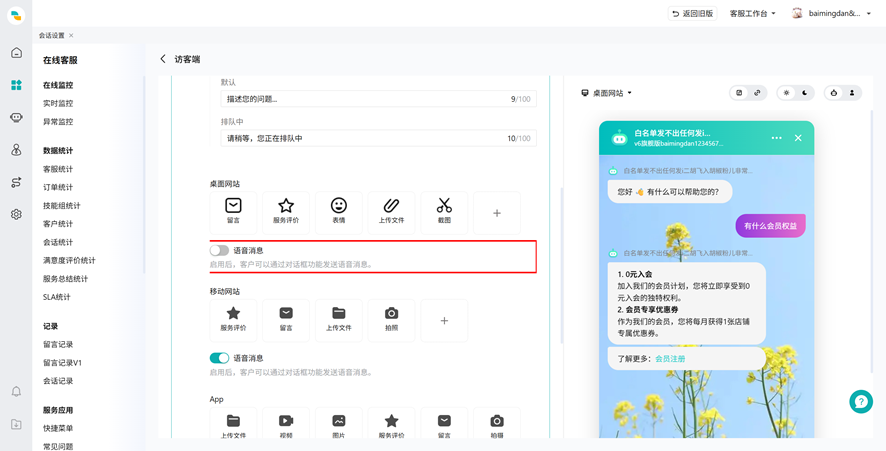Select App 视频 video icon

tap(286, 423)
